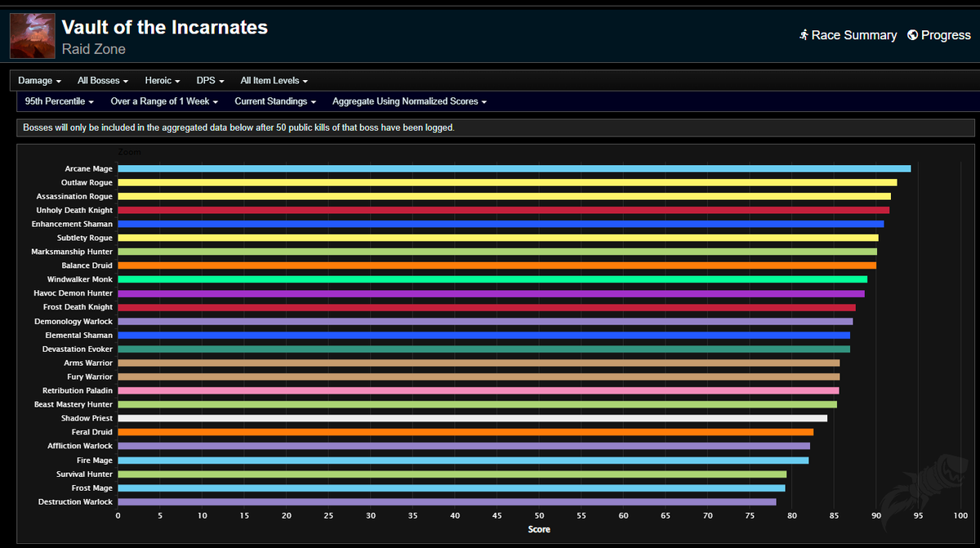The width and height of the screenshot is (980, 548).
Task: Click the Survival Hunter label
Action: click(84, 474)
